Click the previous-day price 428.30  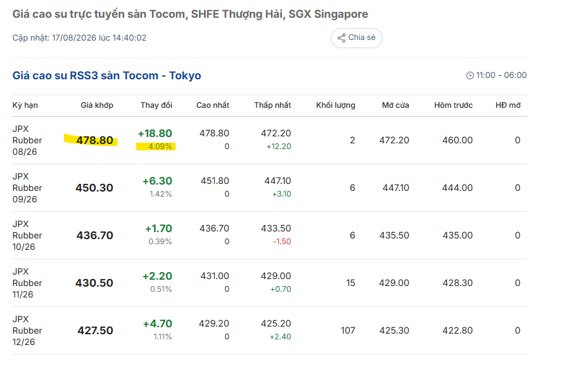click(457, 283)
